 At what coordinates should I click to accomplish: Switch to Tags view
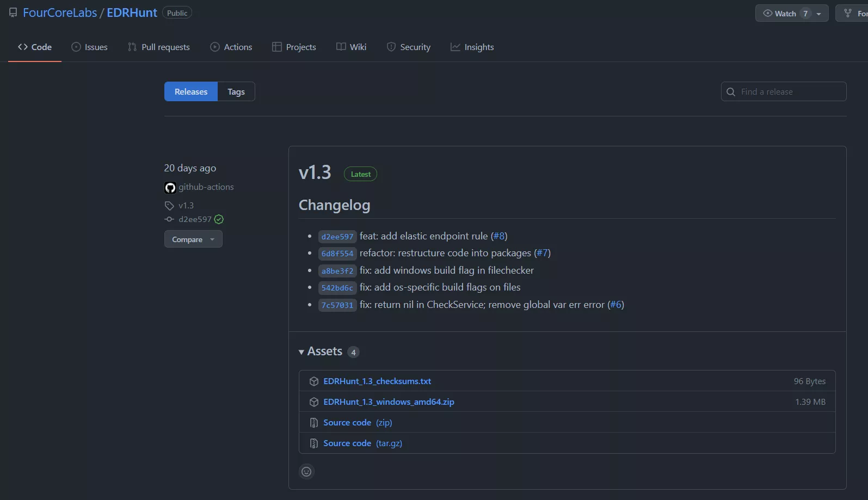[x=236, y=91]
